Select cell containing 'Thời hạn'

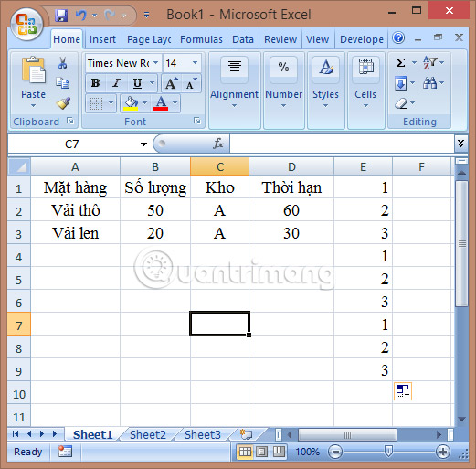[x=291, y=187]
